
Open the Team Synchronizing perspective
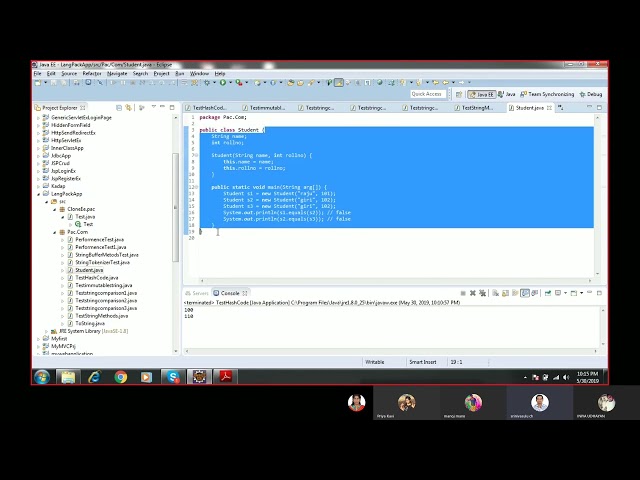pyautogui.click(x=547, y=94)
